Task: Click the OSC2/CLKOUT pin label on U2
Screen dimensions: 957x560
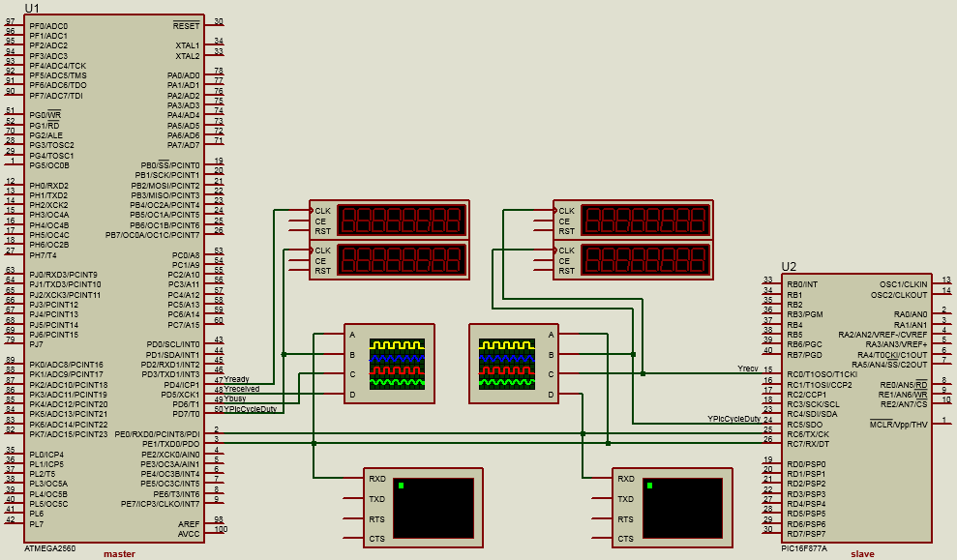Action: point(899,295)
